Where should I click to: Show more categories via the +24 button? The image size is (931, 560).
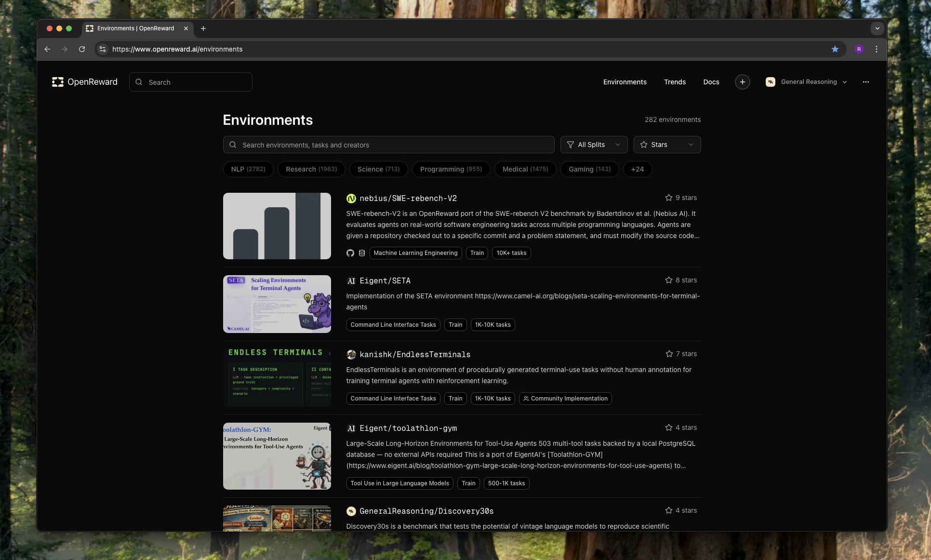click(638, 169)
